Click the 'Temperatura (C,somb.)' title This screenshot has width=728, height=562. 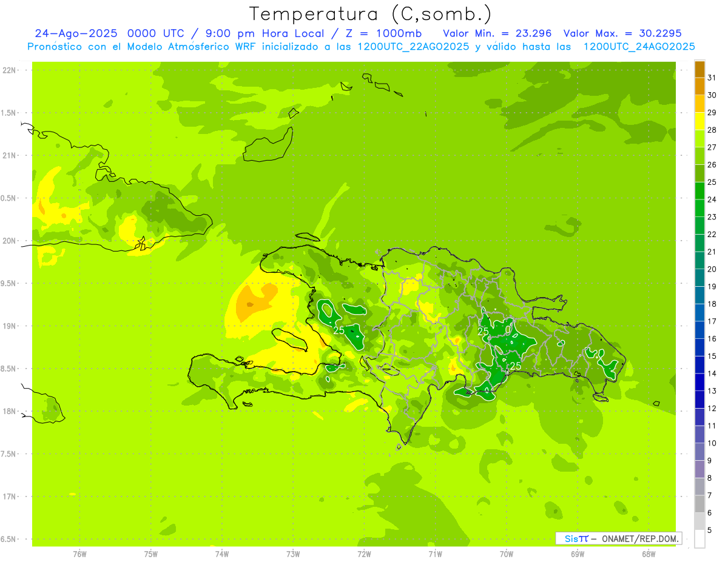click(x=371, y=14)
